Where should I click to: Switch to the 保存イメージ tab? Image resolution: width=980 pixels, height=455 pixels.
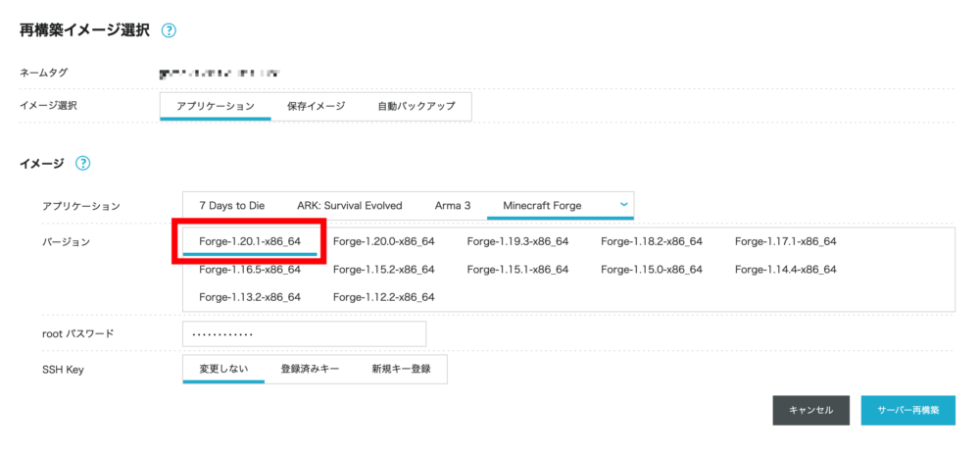click(x=317, y=106)
